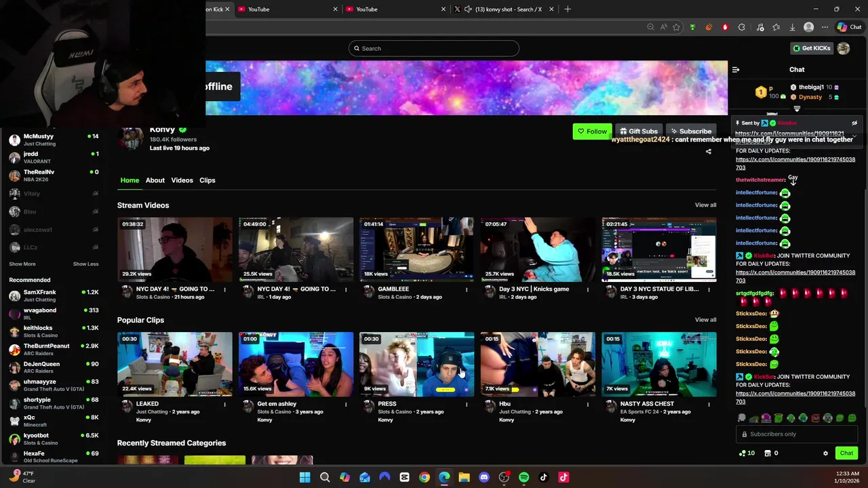Options menu for PRESS clip

467,404
